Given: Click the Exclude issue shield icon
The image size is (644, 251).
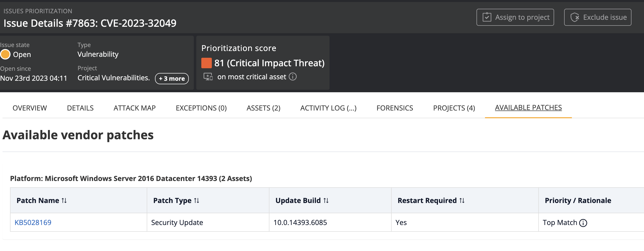Looking at the screenshot, I should [575, 17].
